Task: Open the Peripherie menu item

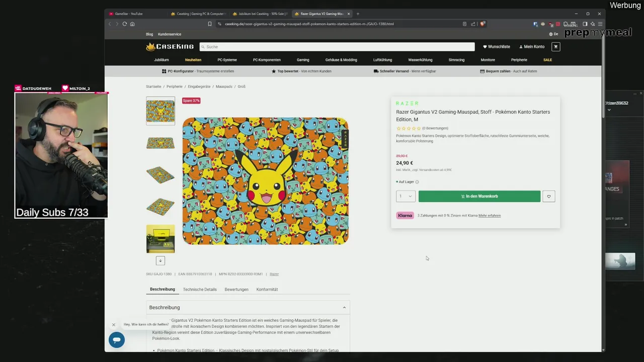Action: coord(519,60)
